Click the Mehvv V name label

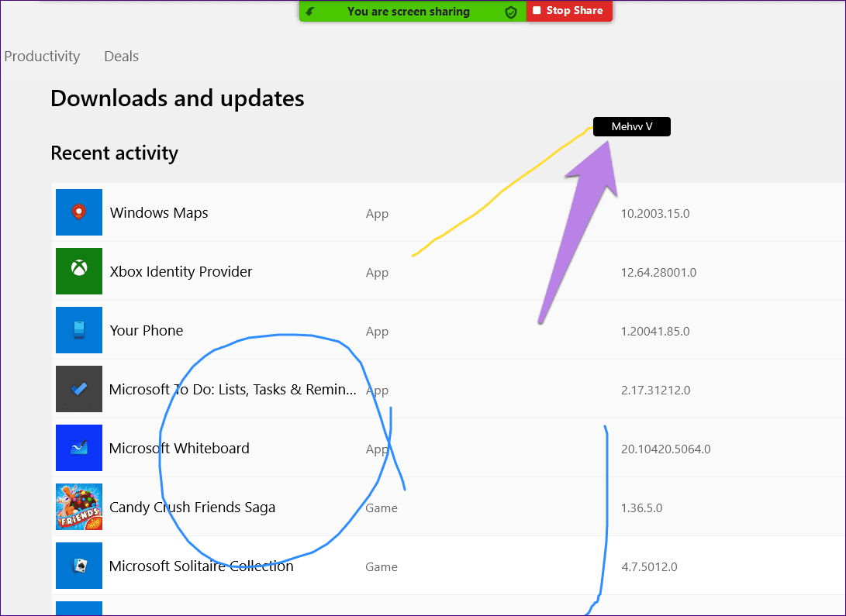[x=632, y=126]
